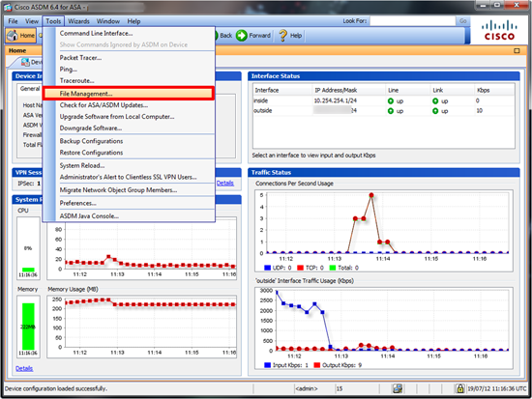Viewport: 532px width, 399px height.
Task: Click Device configuration loaded successfully message
Action: click(56, 388)
